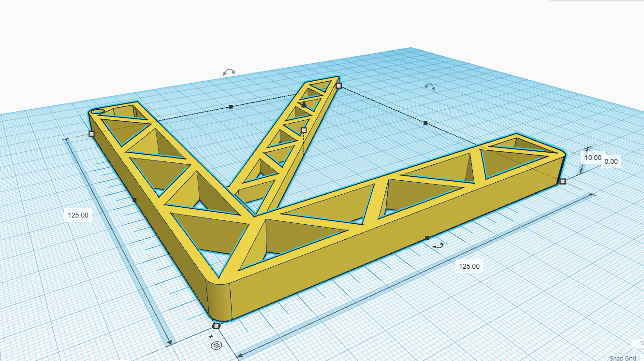Click the black midpoint handle on the front-right edge
Viewport: 644px width, 361px height.
(x=426, y=238)
